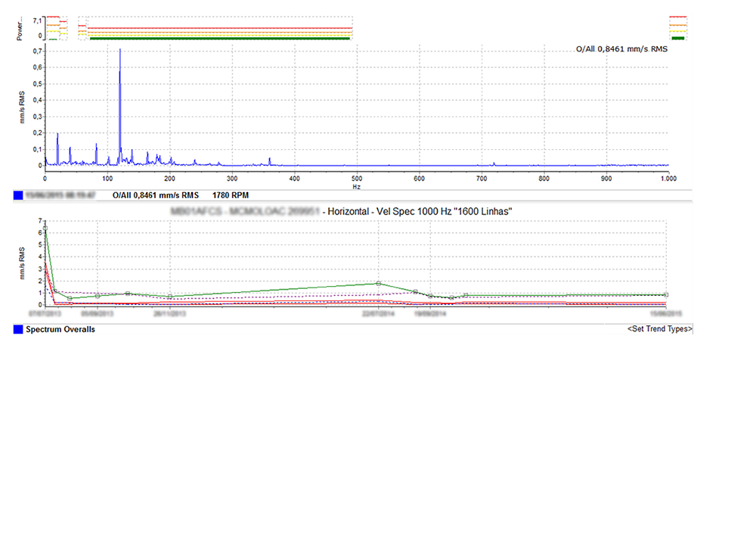This screenshot has width=756, height=544.
Task: Select the last trend point at 15/06/2015
Action: 665,295
